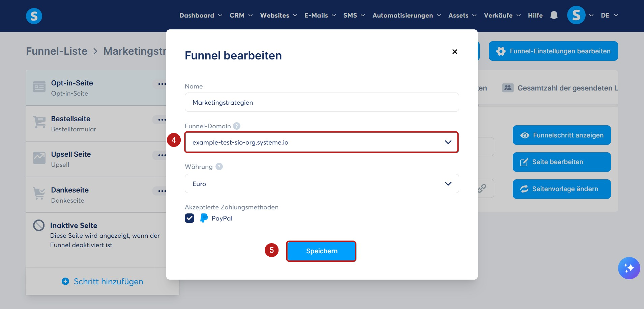Viewport: 644px width, 309px height.
Task: Open the Automatisierungen menu
Action: pos(407,16)
